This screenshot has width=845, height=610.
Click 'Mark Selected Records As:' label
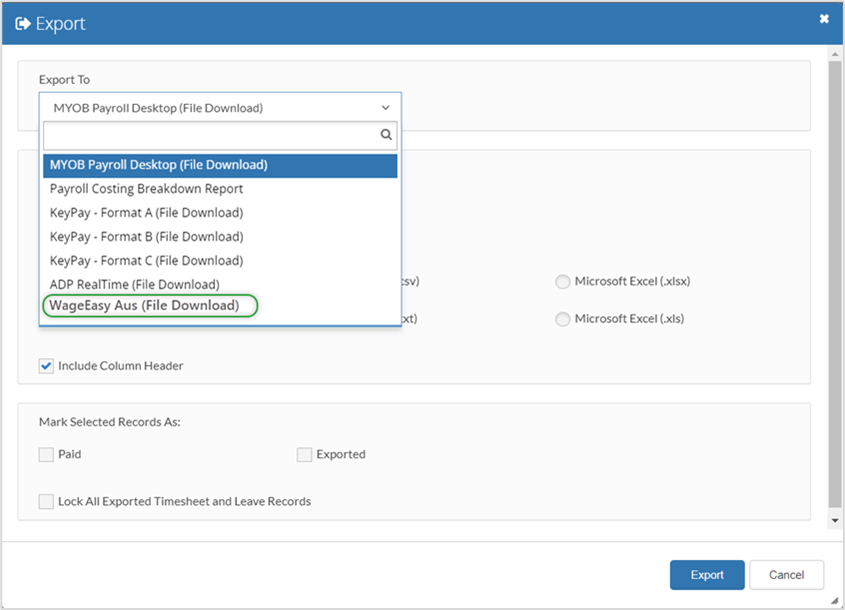pos(109,422)
